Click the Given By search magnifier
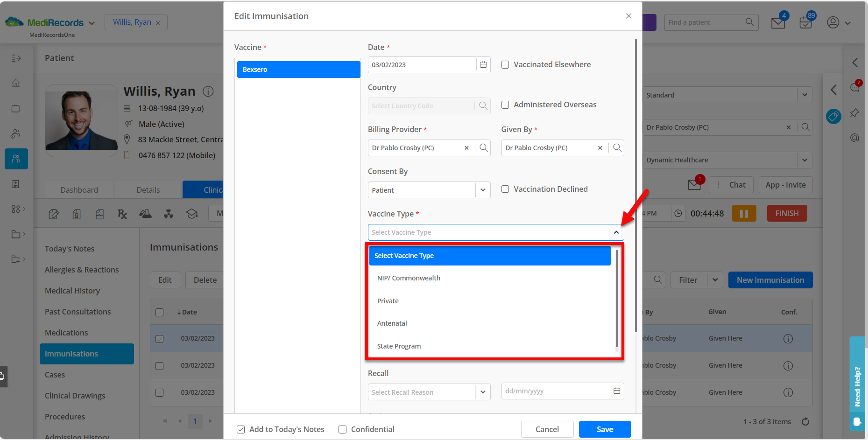The image size is (868, 440). click(x=617, y=148)
